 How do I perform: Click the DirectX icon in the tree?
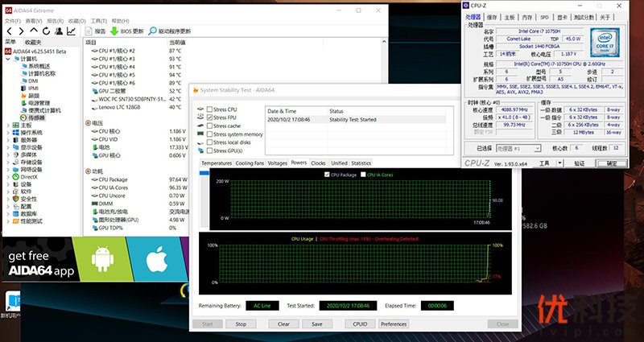point(15,177)
